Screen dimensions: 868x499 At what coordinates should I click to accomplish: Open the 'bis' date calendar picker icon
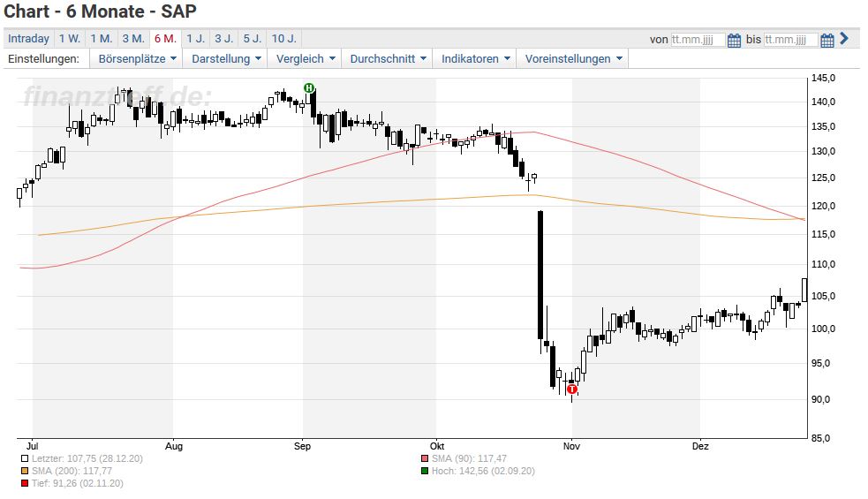click(x=827, y=40)
